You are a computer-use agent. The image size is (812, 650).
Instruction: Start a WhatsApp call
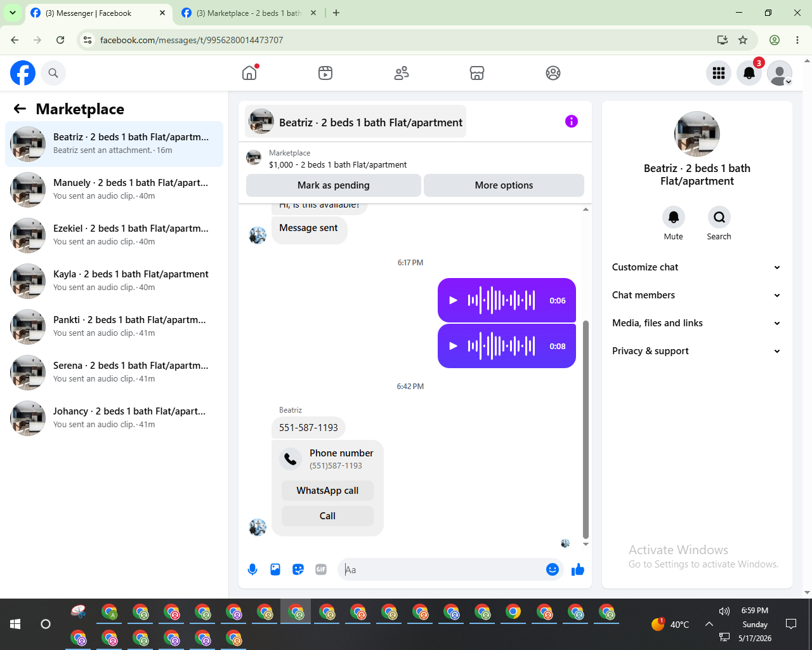[x=327, y=491]
